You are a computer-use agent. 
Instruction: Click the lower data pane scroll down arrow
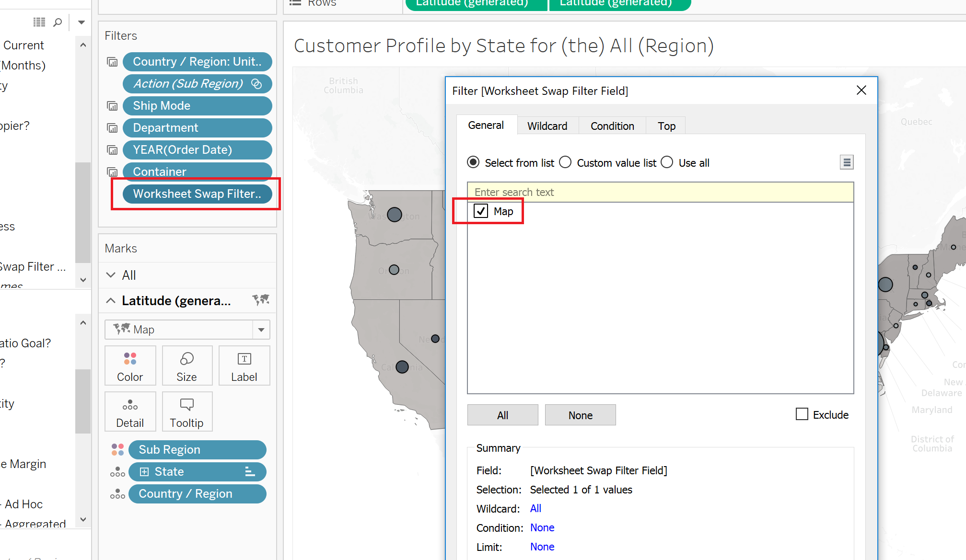click(x=83, y=519)
